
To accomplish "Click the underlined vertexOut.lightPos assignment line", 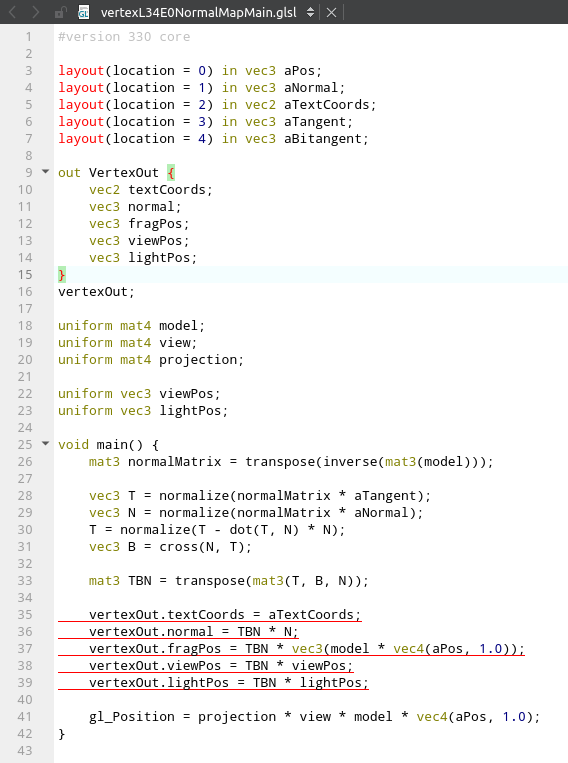I will pyautogui.click(x=229, y=683).
